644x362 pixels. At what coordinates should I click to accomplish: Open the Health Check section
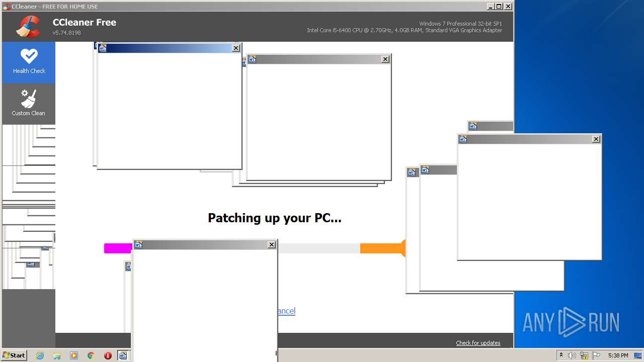[29, 62]
